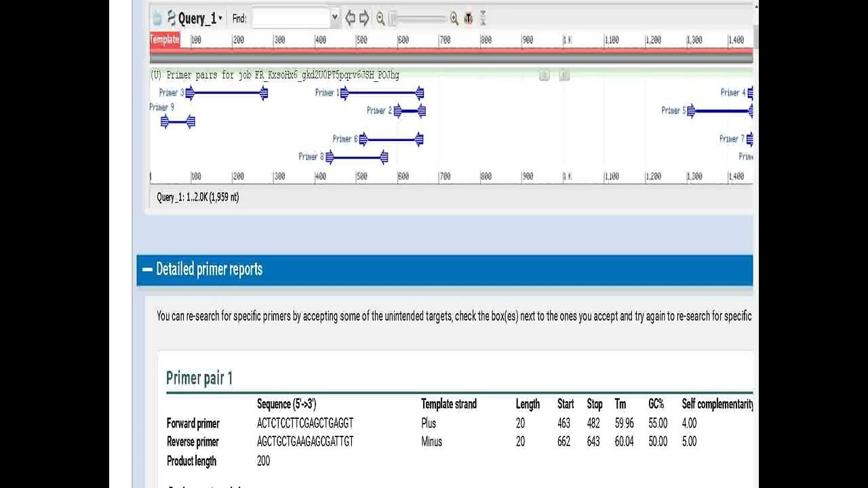Select the Primer 8 bar in graphic view
The width and height of the screenshot is (868, 488).
tap(357, 157)
